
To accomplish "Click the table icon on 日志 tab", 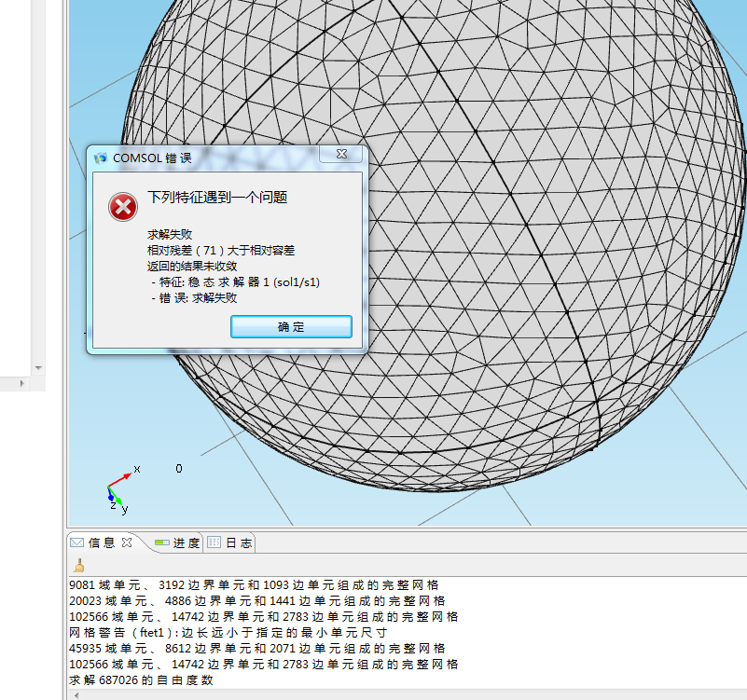I will (214, 542).
